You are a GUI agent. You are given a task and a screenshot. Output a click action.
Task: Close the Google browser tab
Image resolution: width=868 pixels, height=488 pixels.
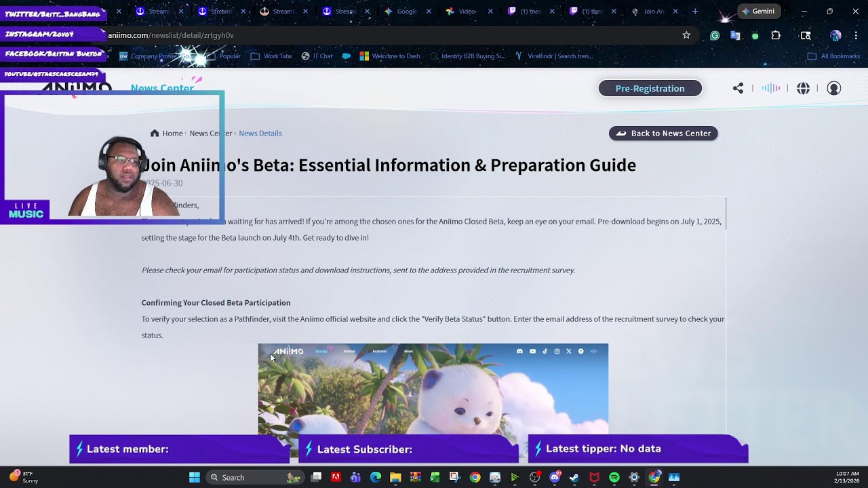coord(429,12)
